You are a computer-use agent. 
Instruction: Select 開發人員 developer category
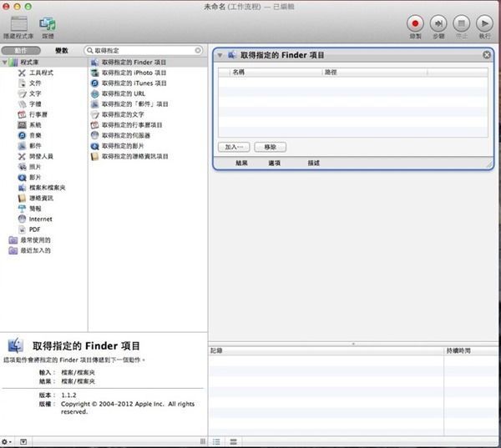pyautogui.click(x=41, y=157)
